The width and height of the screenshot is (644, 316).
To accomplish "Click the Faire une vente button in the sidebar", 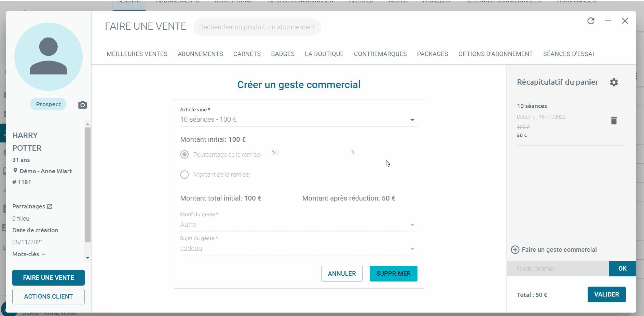I will coord(49,278).
